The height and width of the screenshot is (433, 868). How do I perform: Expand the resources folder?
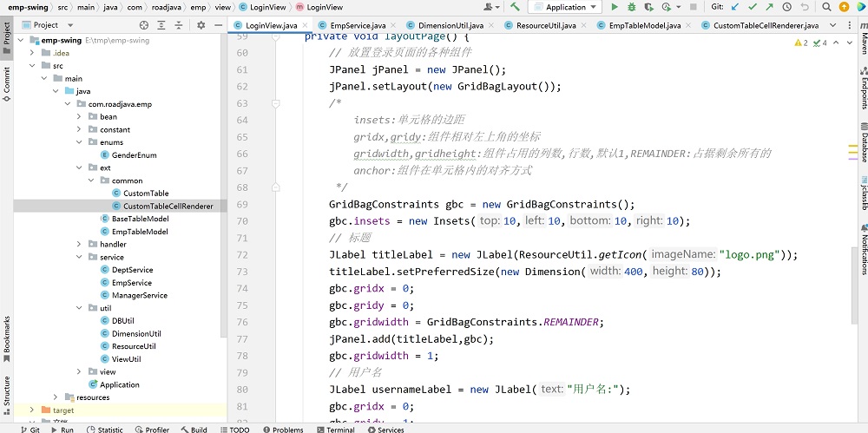coord(56,397)
